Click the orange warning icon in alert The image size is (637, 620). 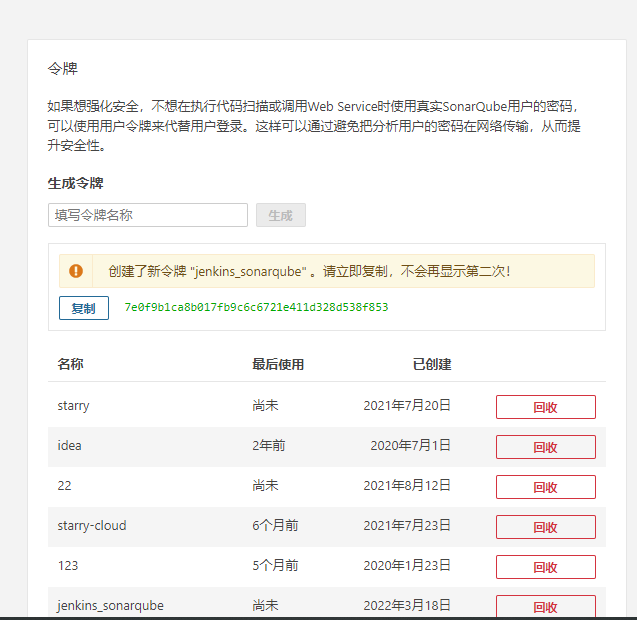[x=76, y=271]
